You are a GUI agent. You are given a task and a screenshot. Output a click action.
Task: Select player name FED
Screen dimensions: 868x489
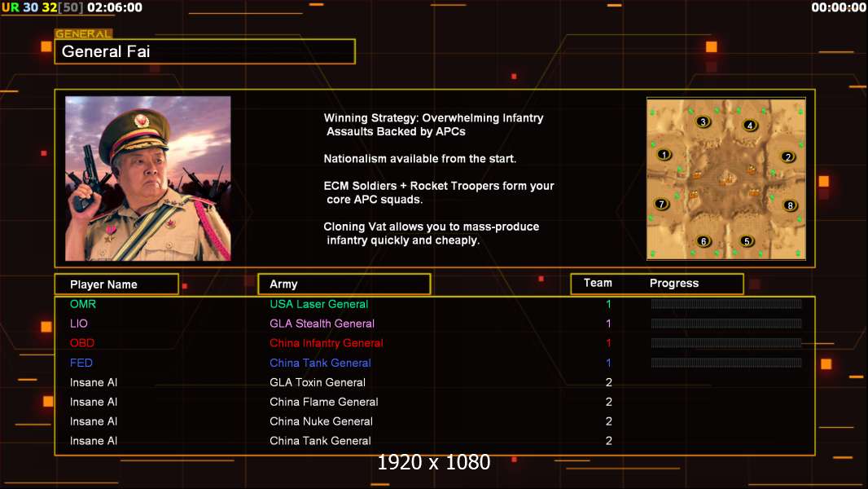tap(81, 363)
